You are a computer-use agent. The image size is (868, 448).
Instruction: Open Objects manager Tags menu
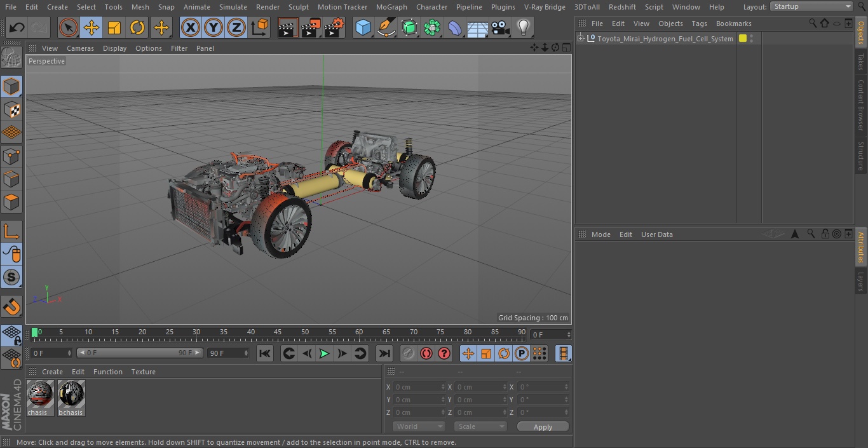point(699,24)
